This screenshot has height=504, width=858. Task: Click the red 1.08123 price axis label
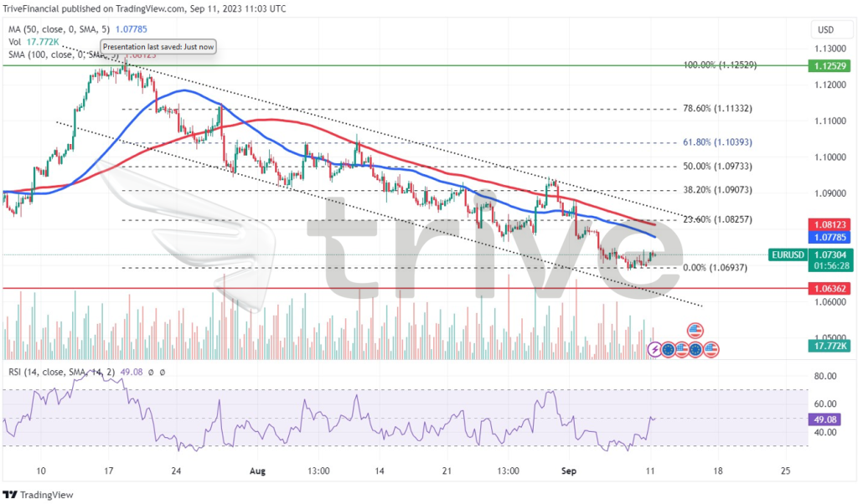[x=830, y=224]
